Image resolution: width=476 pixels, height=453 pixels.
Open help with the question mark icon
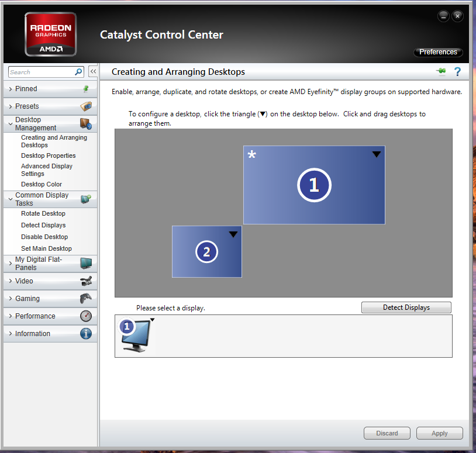point(457,72)
